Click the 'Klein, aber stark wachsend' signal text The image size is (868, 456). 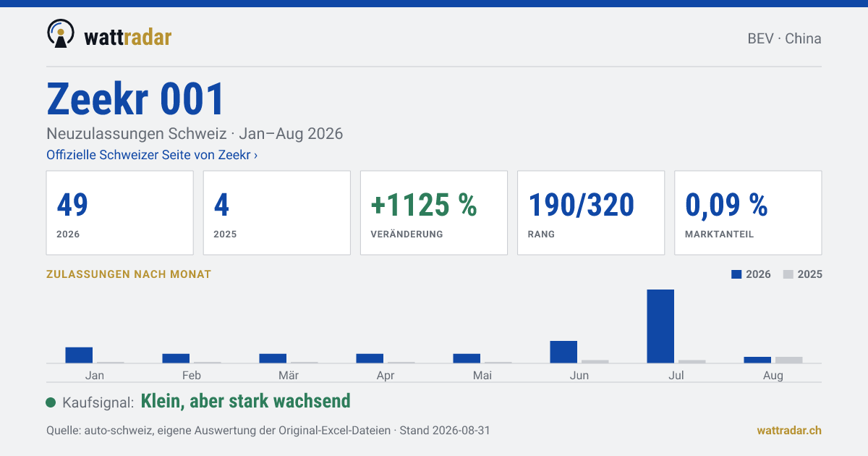click(245, 401)
